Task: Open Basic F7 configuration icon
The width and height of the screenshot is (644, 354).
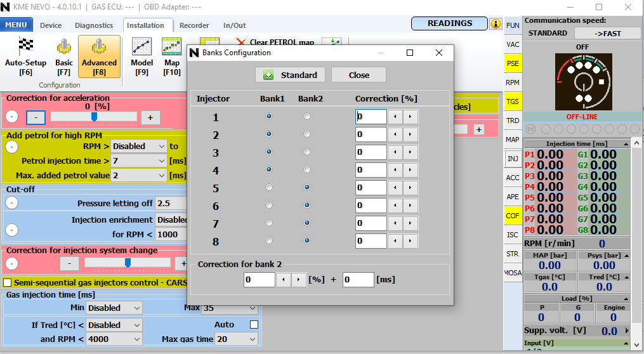Action: coord(63,56)
